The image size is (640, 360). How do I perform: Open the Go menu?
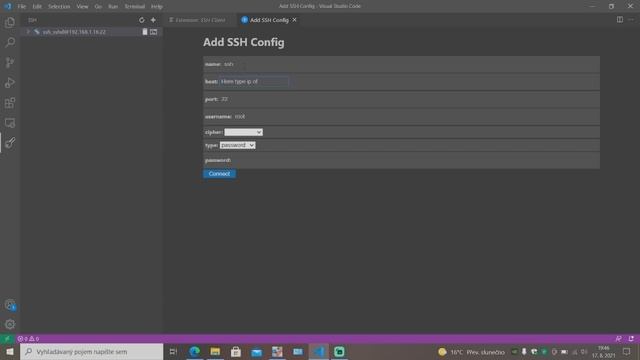(x=98, y=7)
